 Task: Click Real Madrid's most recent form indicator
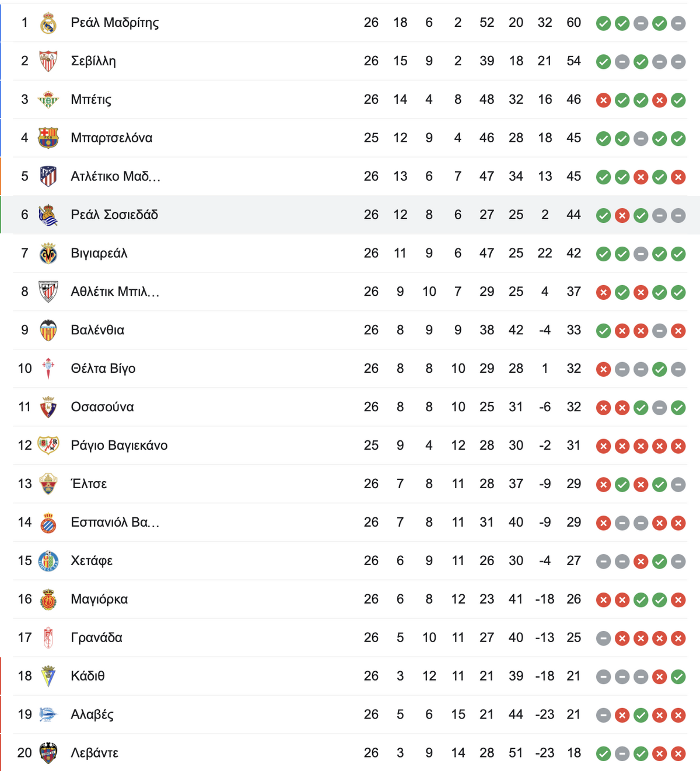click(678, 23)
